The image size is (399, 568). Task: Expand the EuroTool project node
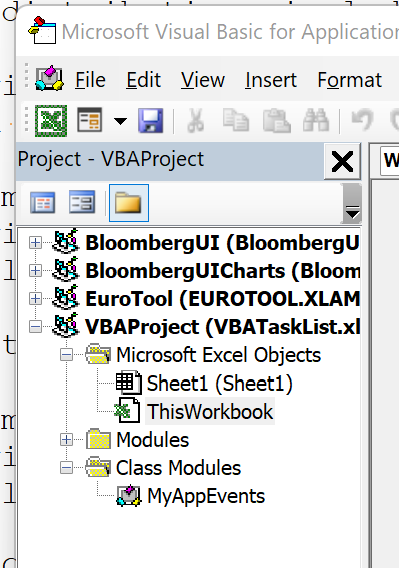[36, 298]
